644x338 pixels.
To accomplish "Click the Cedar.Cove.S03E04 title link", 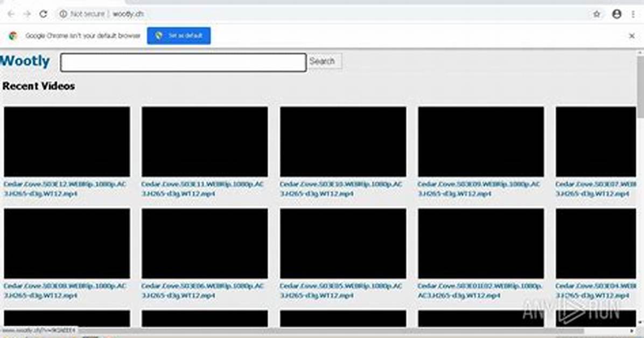I will [x=596, y=290].
